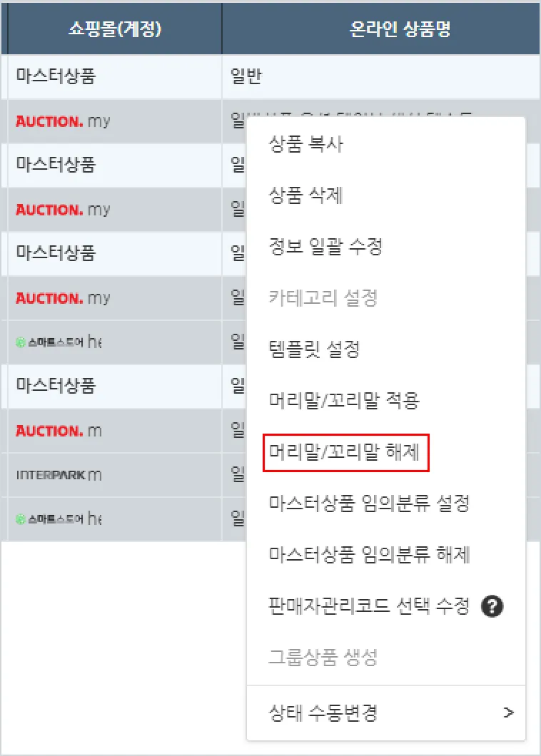Image resolution: width=541 pixels, height=756 pixels.
Task: Select the first 마스터상품 row cell
Action: point(56,76)
